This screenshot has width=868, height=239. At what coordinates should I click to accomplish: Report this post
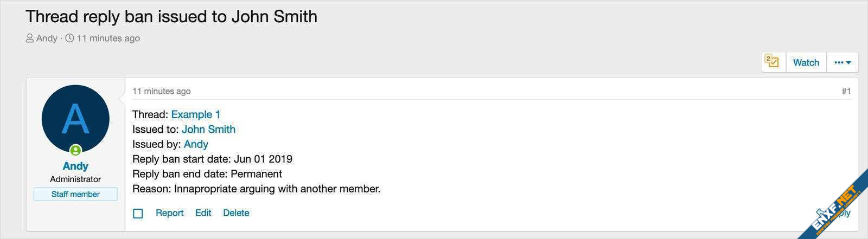click(169, 213)
